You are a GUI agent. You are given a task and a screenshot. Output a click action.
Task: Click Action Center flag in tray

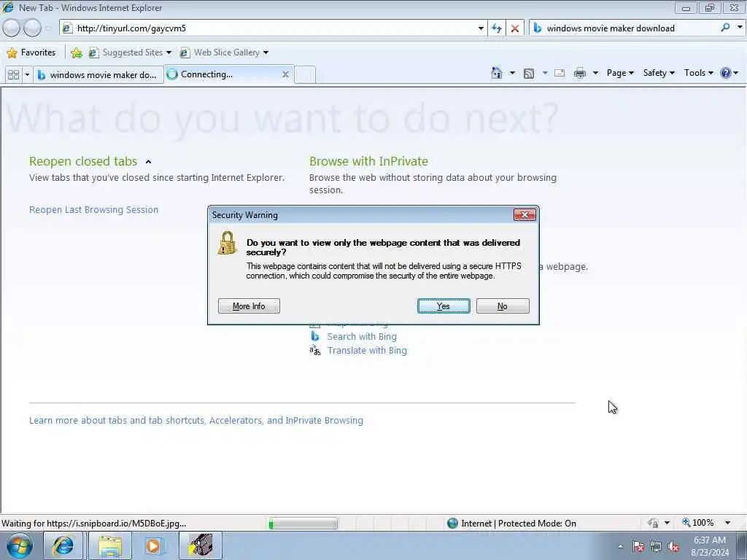click(638, 547)
